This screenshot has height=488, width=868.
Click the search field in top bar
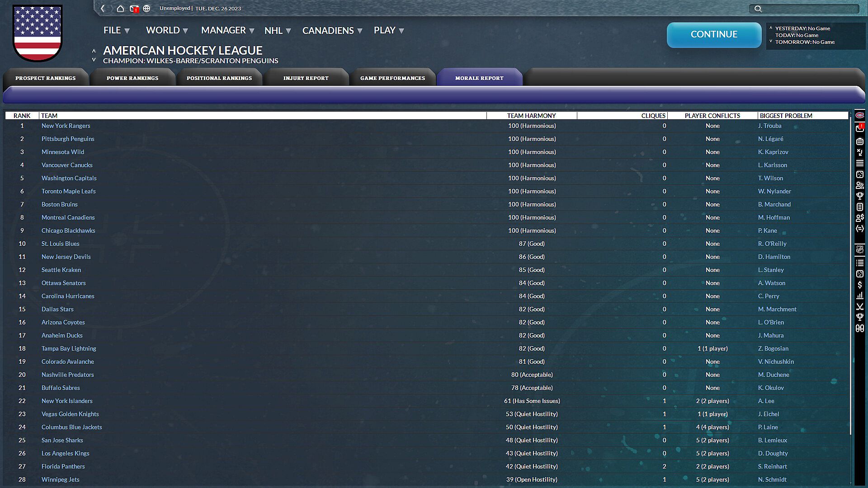click(x=804, y=9)
